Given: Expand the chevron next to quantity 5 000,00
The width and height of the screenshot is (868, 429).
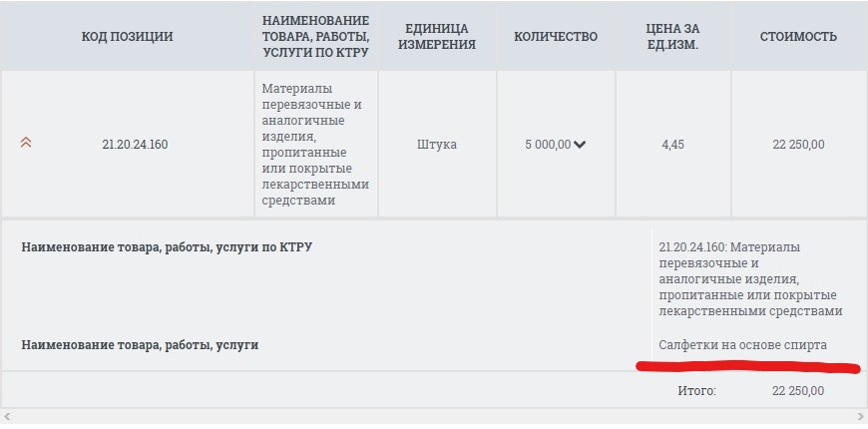Looking at the screenshot, I should [x=580, y=145].
